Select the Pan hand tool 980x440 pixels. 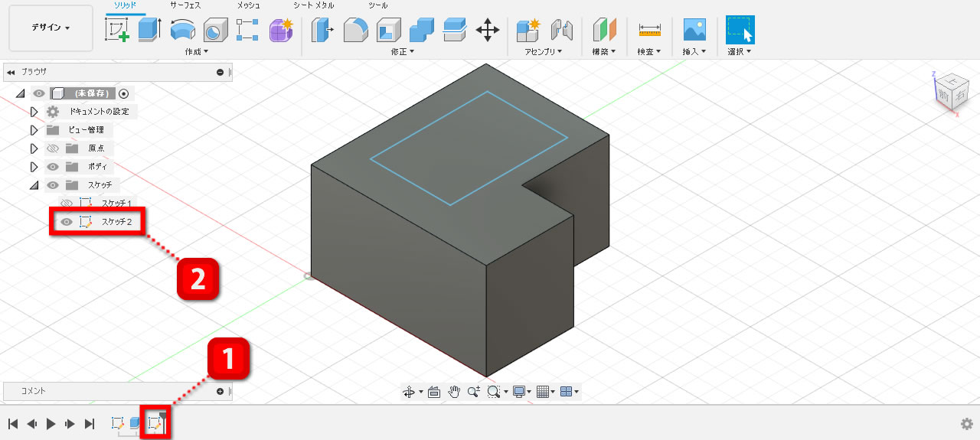pos(454,392)
